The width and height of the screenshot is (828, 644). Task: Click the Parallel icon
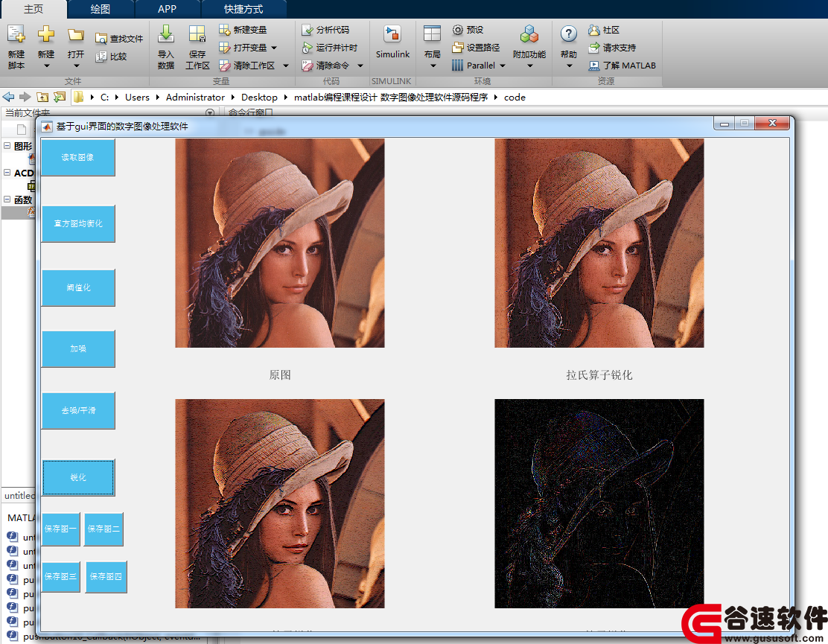[x=457, y=66]
